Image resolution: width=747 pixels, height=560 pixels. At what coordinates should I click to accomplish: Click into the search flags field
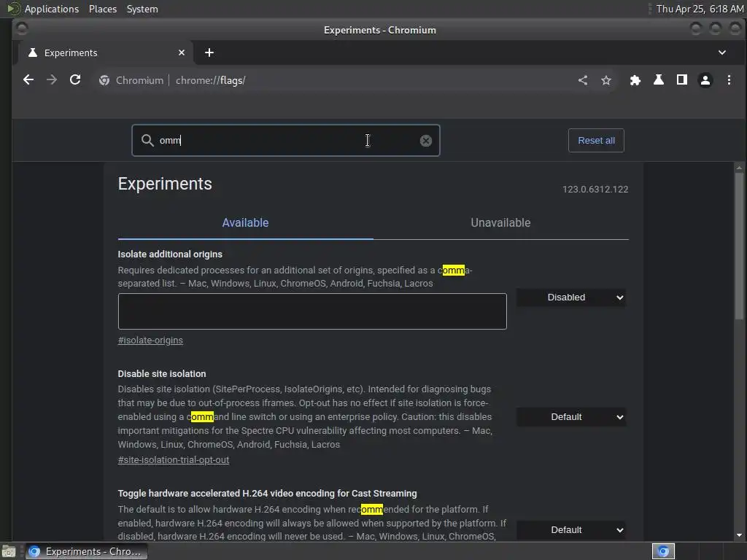tap(286, 141)
